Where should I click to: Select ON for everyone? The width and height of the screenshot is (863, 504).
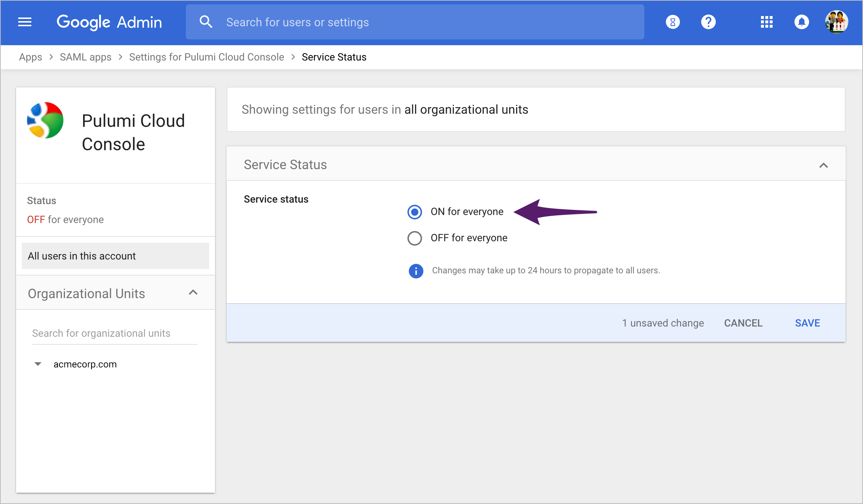point(414,212)
